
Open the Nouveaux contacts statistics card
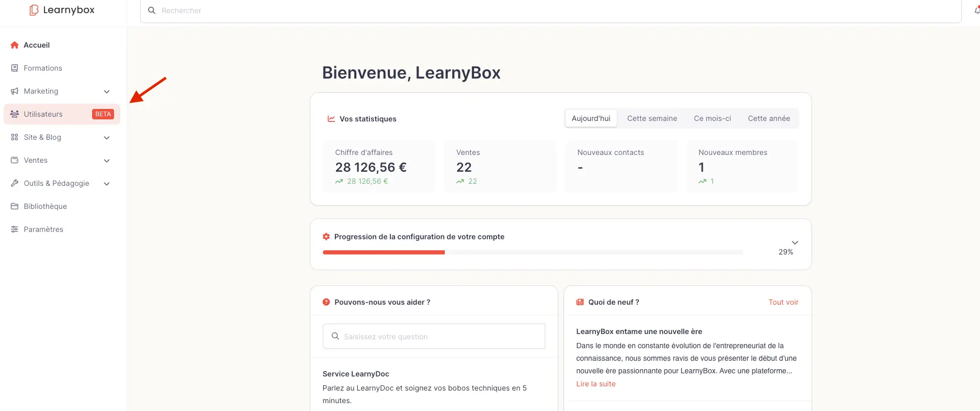(x=621, y=166)
